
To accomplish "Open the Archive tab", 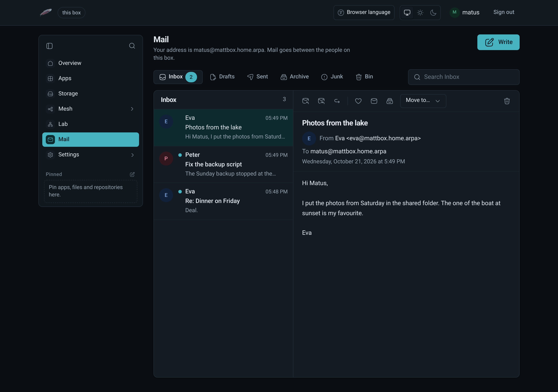I will (x=294, y=77).
